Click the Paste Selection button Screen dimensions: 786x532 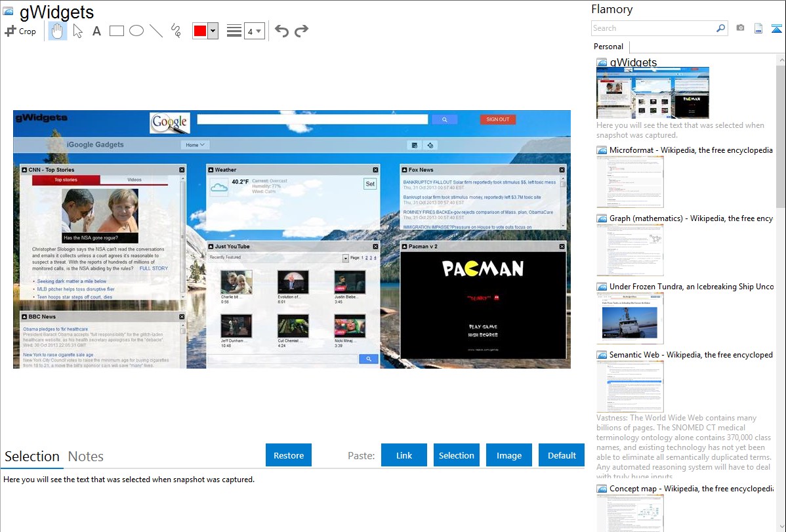tap(457, 455)
